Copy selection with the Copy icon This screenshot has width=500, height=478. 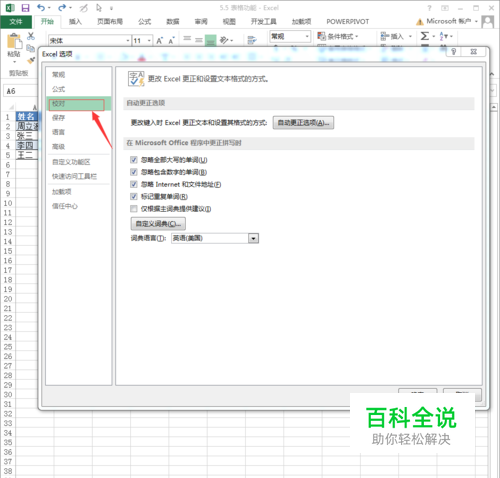point(31,48)
